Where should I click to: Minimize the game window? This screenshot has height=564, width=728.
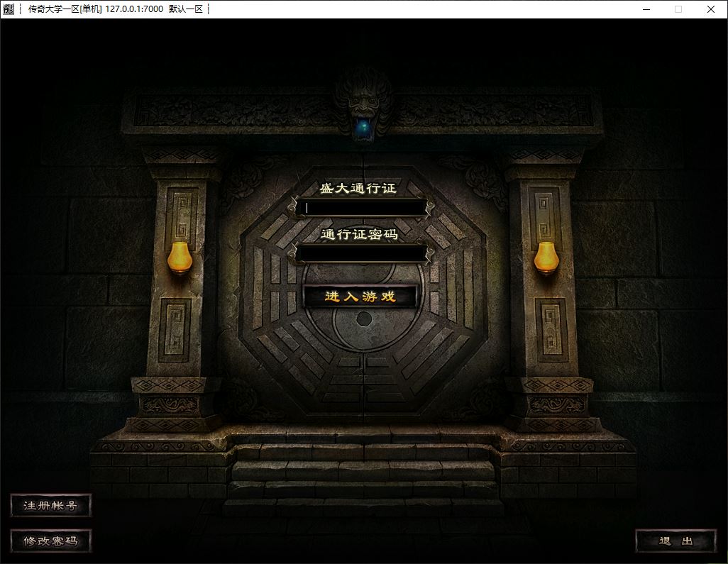[646, 9]
